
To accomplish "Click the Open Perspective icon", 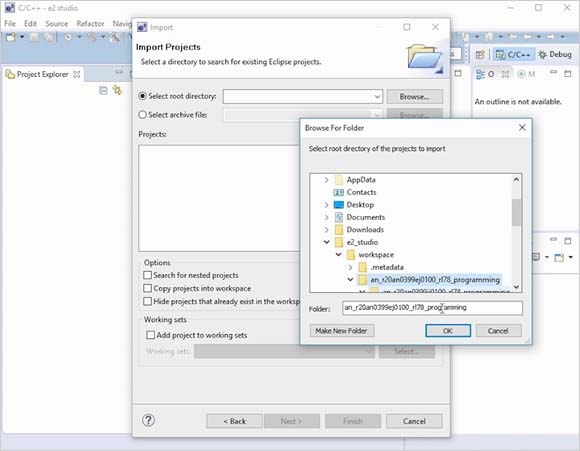I will (x=480, y=55).
